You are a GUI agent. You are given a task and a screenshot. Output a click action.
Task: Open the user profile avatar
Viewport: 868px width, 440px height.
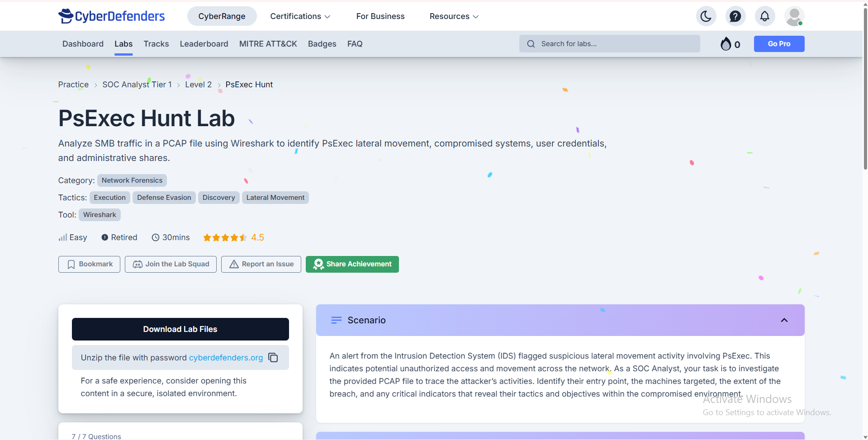(x=794, y=17)
